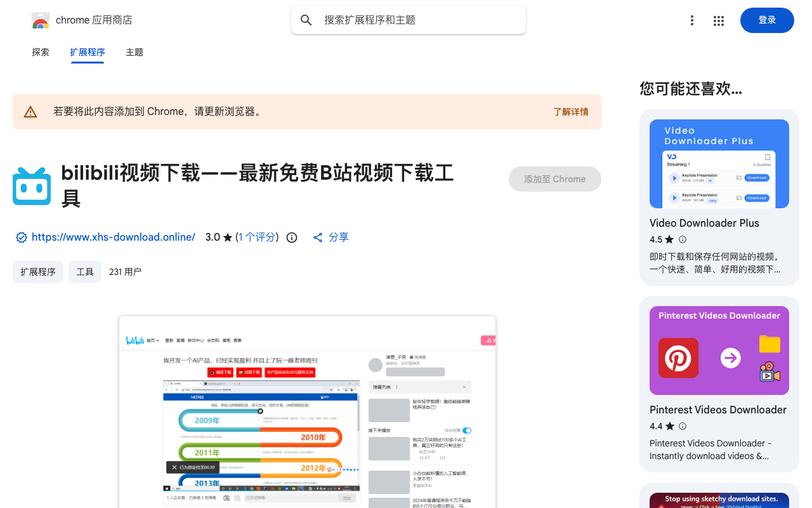Click info icon beside Pinterest Videos Downloader rating
The height and width of the screenshot is (508, 812).
683,426
